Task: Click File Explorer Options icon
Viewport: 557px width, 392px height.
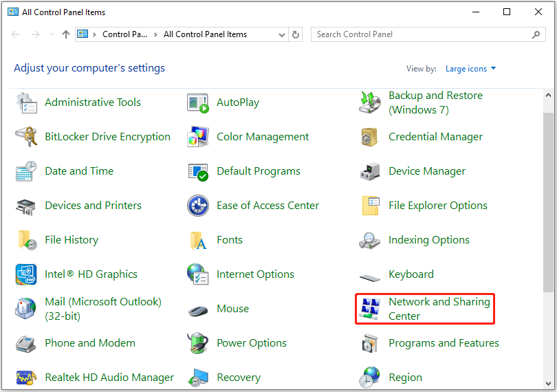Action: point(371,206)
